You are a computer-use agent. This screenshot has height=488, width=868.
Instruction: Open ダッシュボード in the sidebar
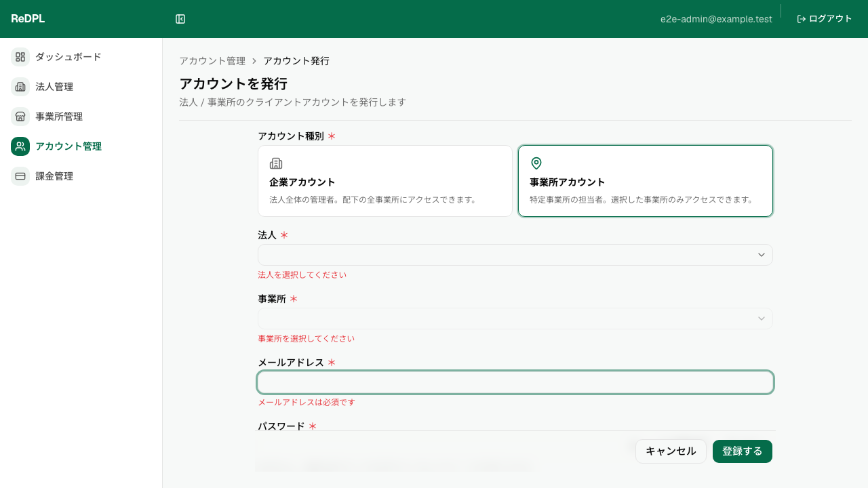(x=81, y=57)
